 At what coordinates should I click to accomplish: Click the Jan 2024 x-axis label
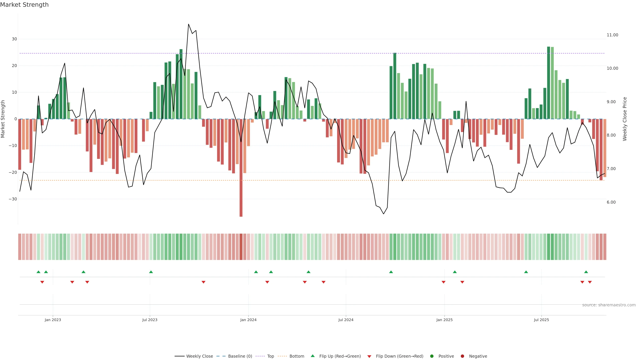point(248,320)
